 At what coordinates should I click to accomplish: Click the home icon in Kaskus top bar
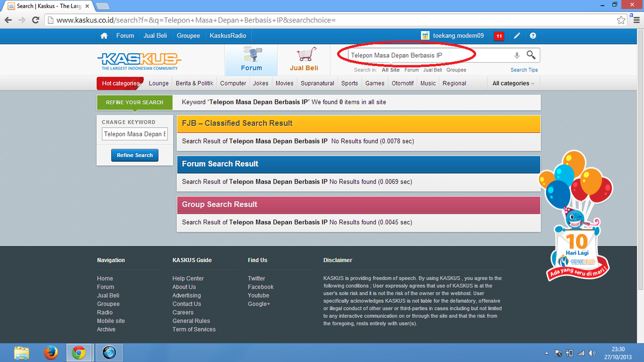click(104, 36)
